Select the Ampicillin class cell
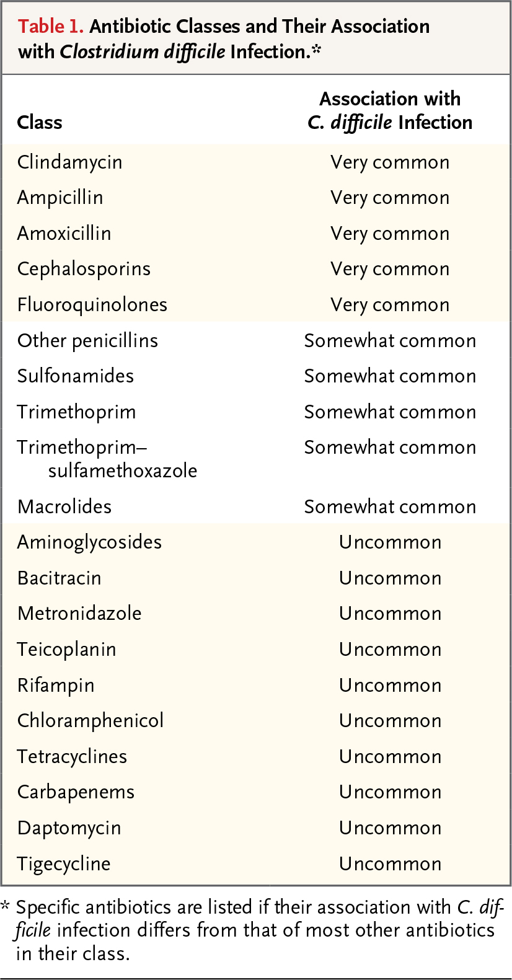The width and height of the screenshot is (512, 980). [60, 198]
